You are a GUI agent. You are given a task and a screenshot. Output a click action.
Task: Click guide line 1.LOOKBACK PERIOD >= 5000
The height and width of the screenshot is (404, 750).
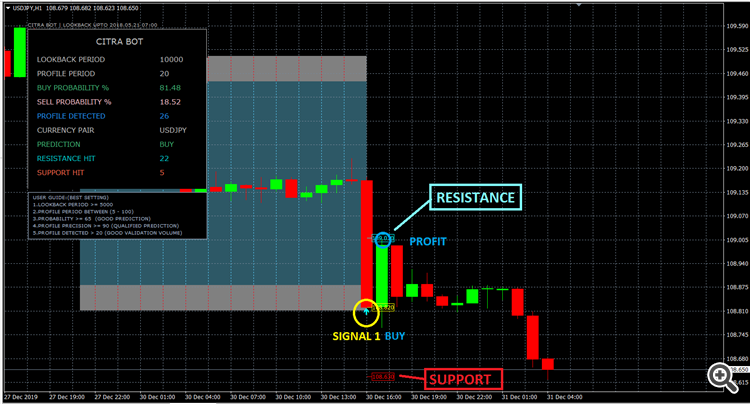[x=73, y=205]
